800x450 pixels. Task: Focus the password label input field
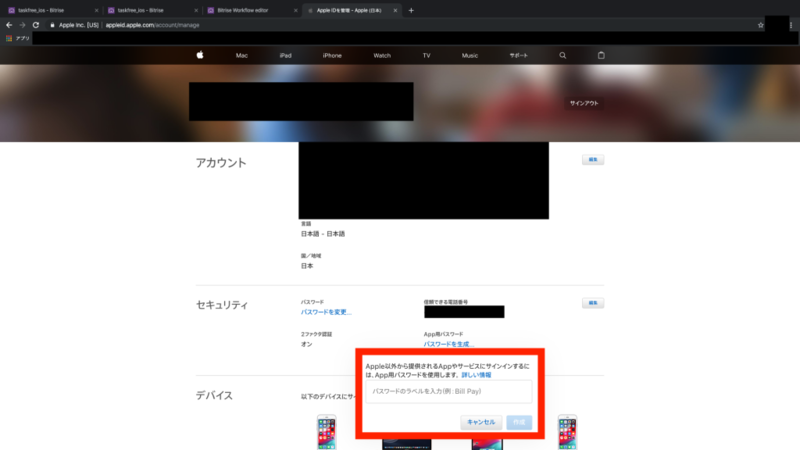point(449,392)
